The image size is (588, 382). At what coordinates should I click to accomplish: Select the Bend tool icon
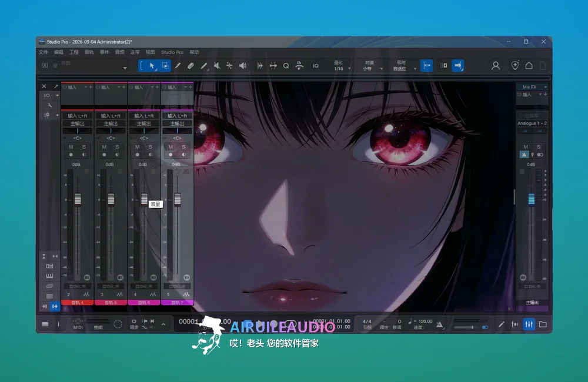[229, 66]
